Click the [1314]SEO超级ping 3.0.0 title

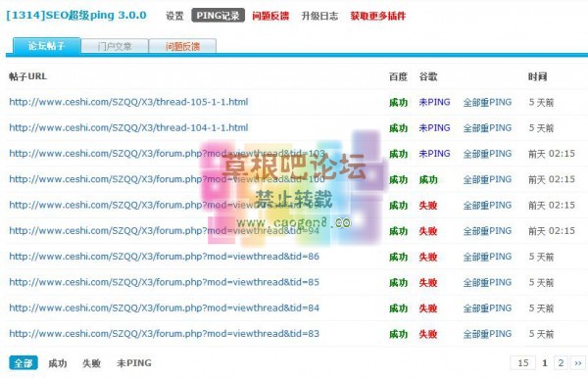click(76, 15)
